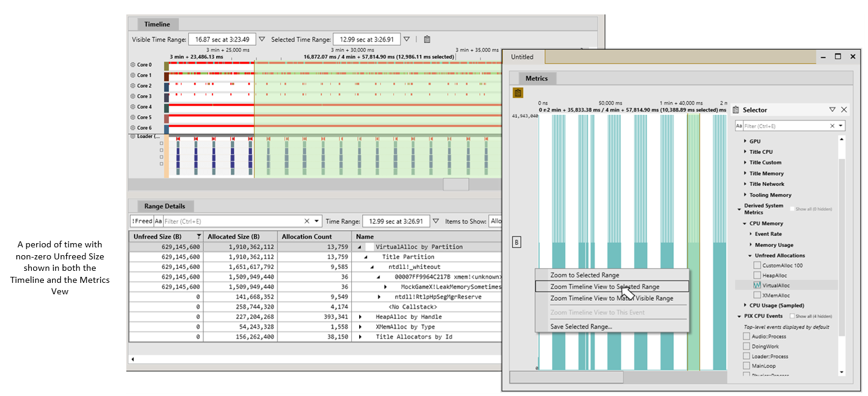Click the clipboard icon beside Selector title
Screen dimensions: 868x396
click(x=736, y=110)
